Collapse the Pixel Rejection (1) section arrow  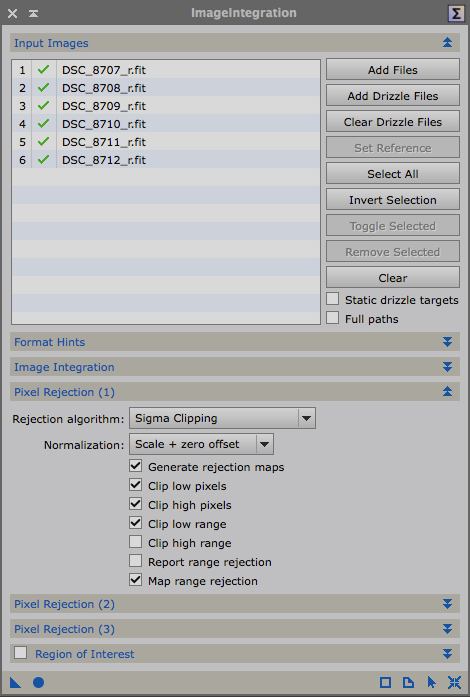click(447, 392)
